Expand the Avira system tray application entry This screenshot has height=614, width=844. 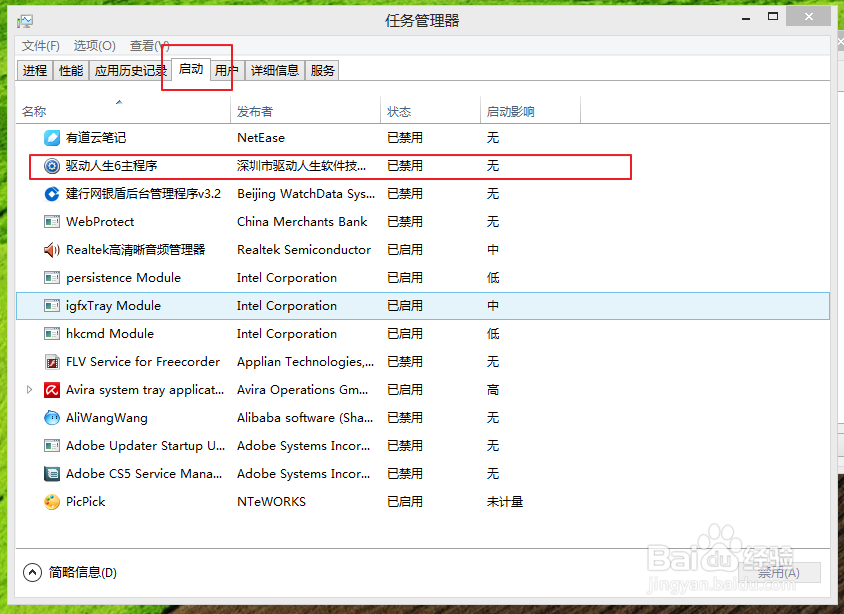click(x=30, y=390)
